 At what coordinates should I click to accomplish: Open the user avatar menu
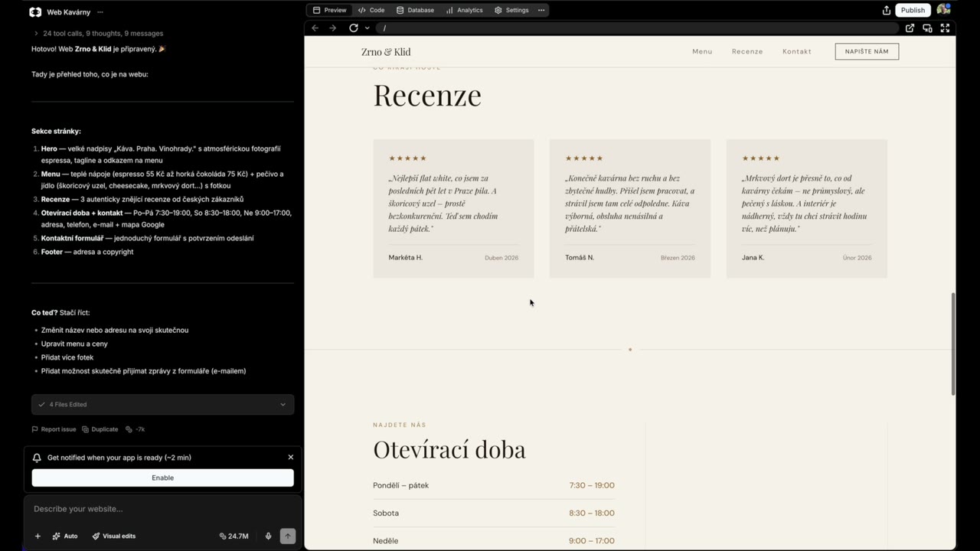pyautogui.click(x=943, y=10)
